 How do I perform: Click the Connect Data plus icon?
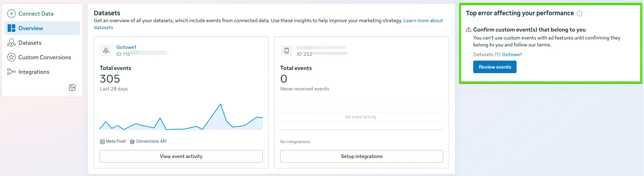(11, 14)
